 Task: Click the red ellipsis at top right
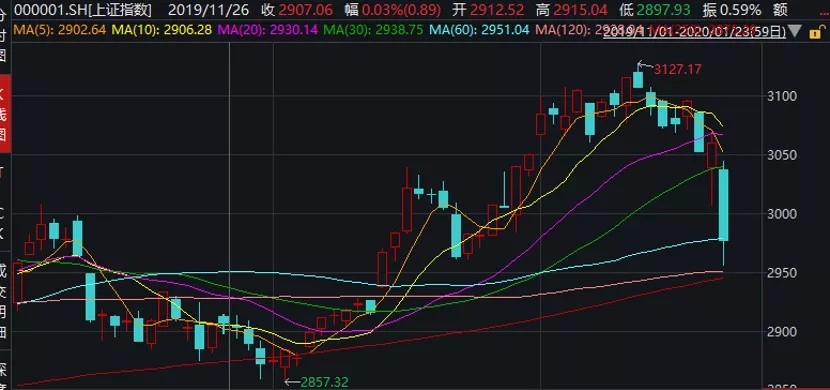[x=823, y=10]
